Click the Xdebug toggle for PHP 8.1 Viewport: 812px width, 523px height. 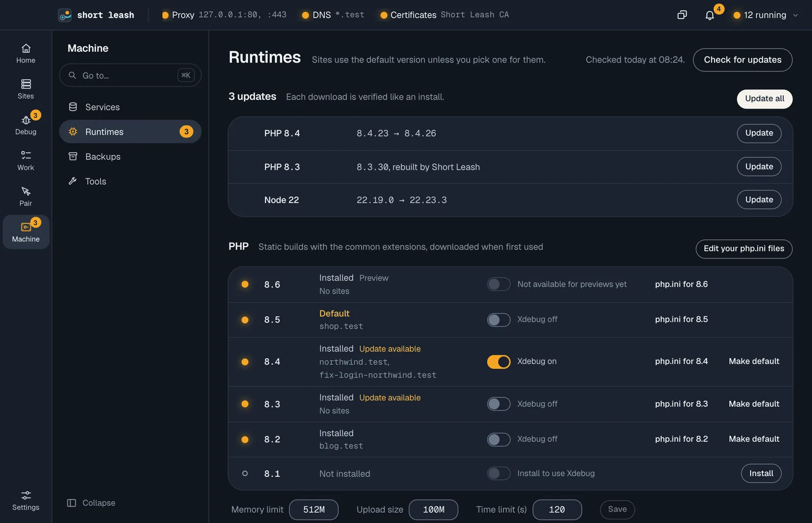point(499,473)
